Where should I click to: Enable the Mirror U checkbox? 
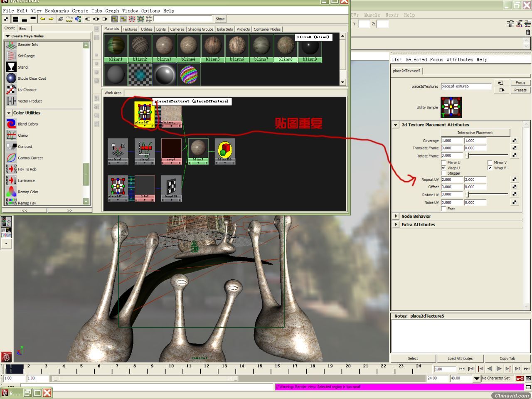point(443,163)
